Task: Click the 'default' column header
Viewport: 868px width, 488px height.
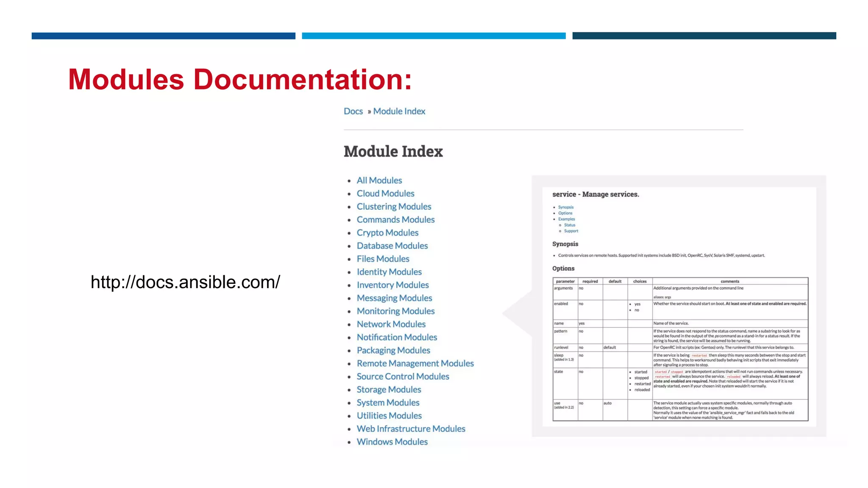Action: pyautogui.click(x=615, y=281)
